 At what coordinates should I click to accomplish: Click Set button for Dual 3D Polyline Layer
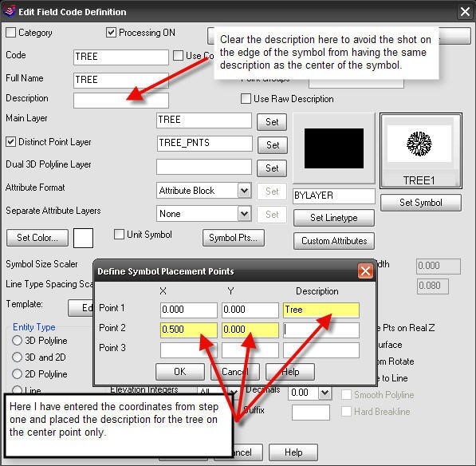point(272,168)
